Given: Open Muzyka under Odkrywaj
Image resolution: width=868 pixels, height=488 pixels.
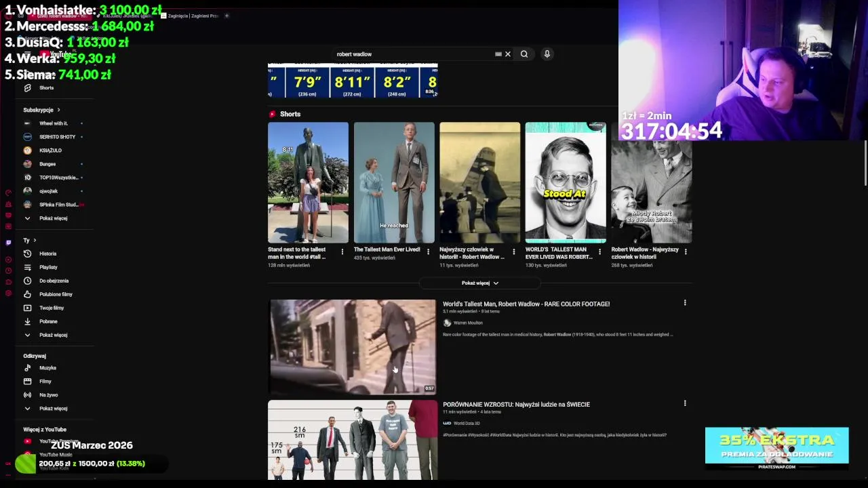Looking at the screenshot, I should (x=47, y=368).
